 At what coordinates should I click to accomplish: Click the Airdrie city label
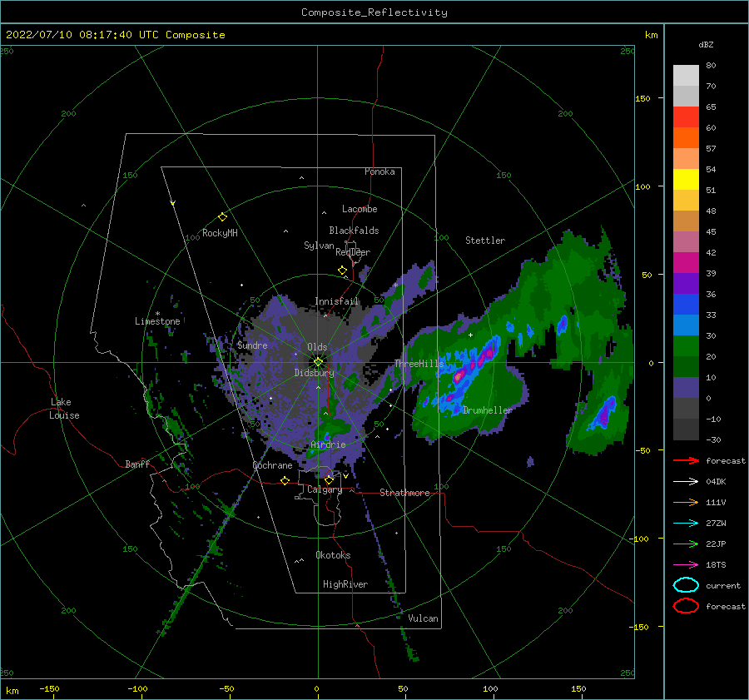(328, 444)
